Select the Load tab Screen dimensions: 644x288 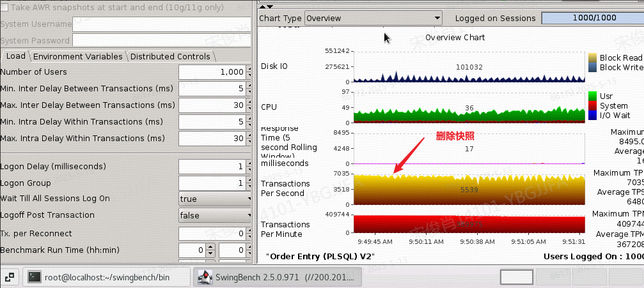(15, 56)
